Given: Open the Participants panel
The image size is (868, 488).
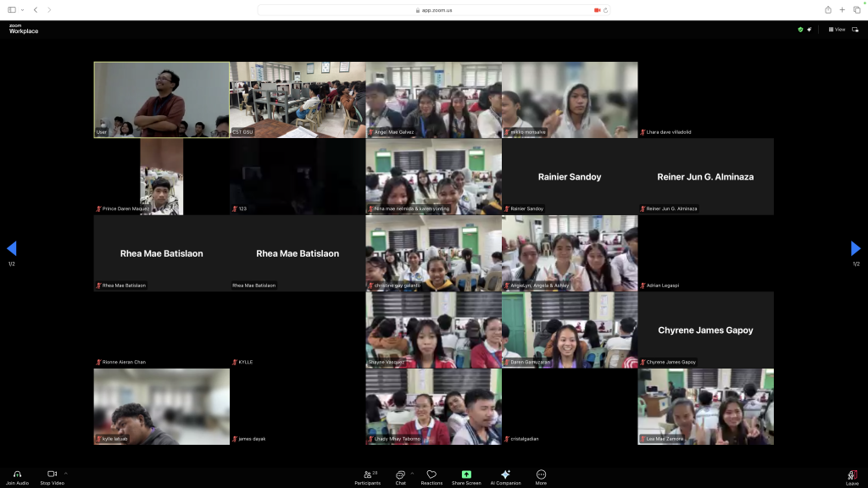Looking at the screenshot, I should (368, 474).
